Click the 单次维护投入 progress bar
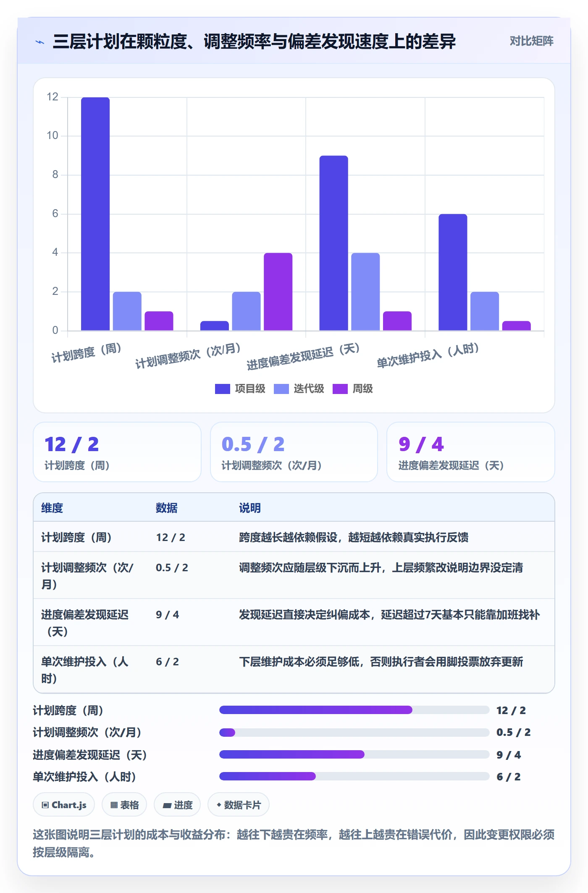The width and height of the screenshot is (588, 893). (354, 776)
